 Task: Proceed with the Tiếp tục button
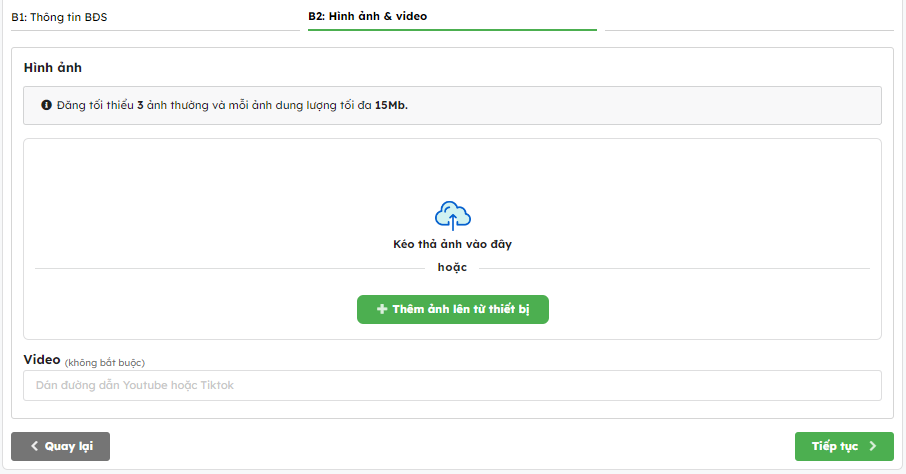(x=843, y=447)
